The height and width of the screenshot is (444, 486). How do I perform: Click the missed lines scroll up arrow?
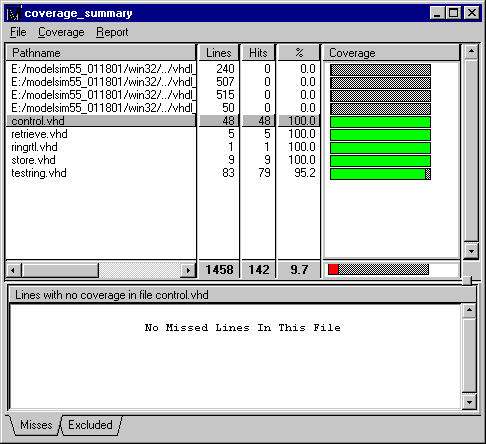point(469,310)
